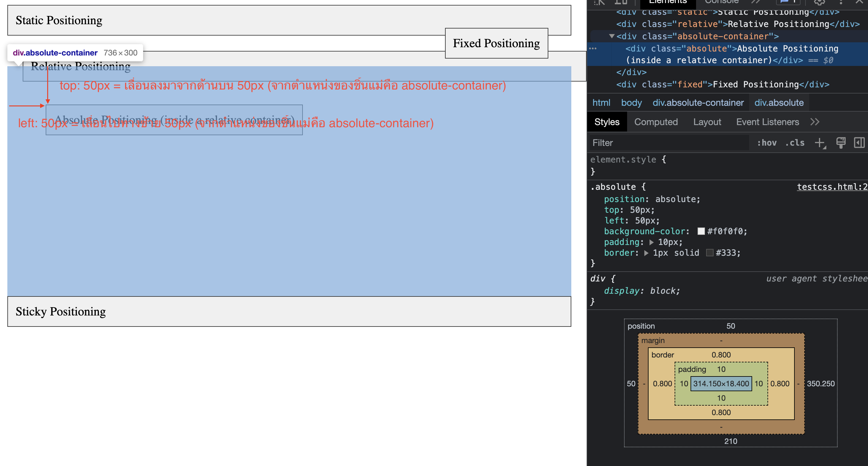This screenshot has width=868, height=466.
Task: Expand the padding shorthand triangle
Action: 651,242
